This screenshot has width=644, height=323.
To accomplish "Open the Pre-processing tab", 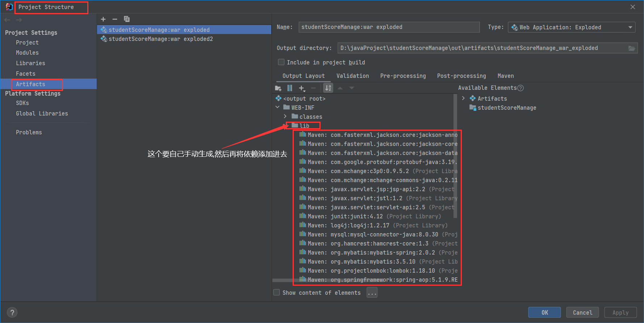I will click(x=403, y=76).
